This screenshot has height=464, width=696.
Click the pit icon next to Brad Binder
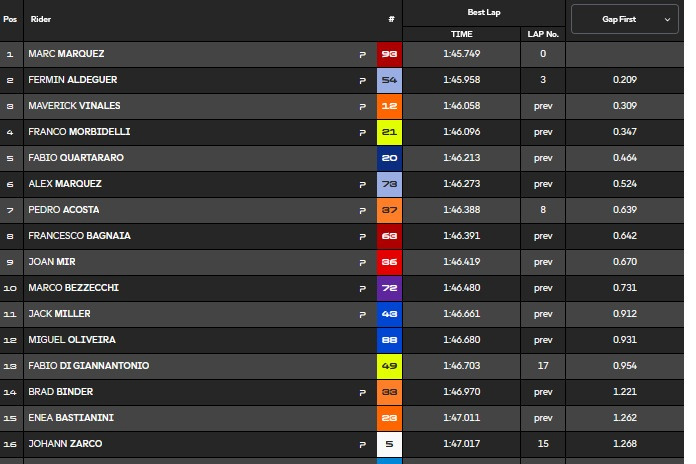(363, 393)
